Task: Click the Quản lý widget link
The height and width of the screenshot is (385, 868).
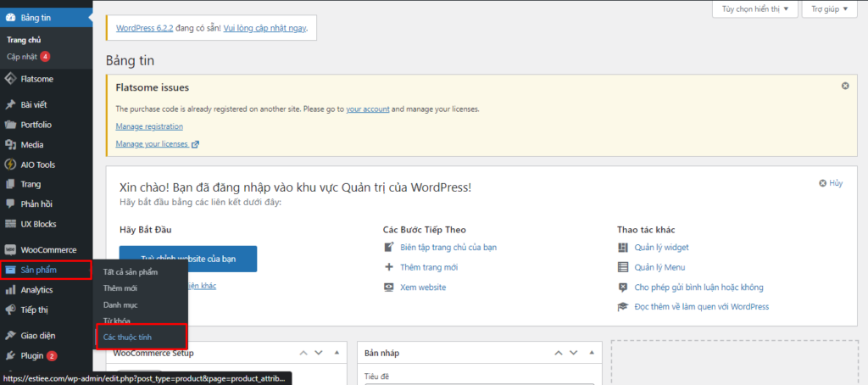Action: click(x=661, y=247)
